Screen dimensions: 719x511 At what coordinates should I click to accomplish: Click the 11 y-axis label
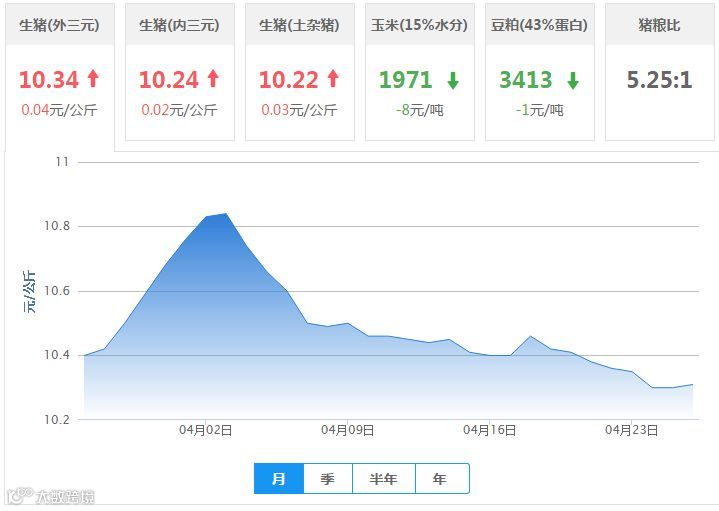point(62,162)
